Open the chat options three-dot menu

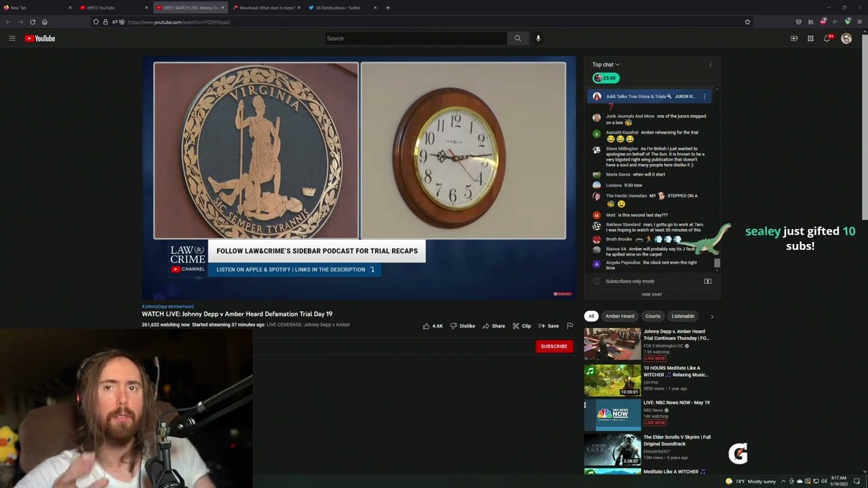710,65
